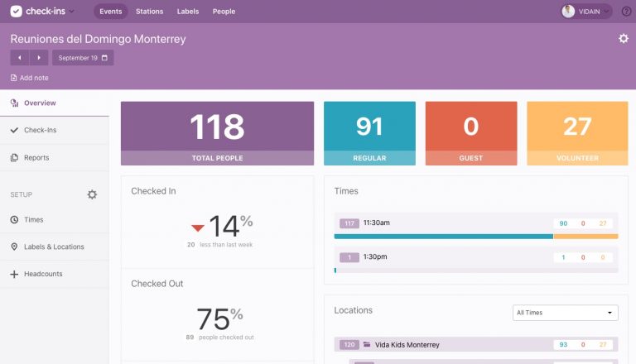
Task: Open Labels & Locations setup page
Action: pyautogui.click(x=54, y=247)
